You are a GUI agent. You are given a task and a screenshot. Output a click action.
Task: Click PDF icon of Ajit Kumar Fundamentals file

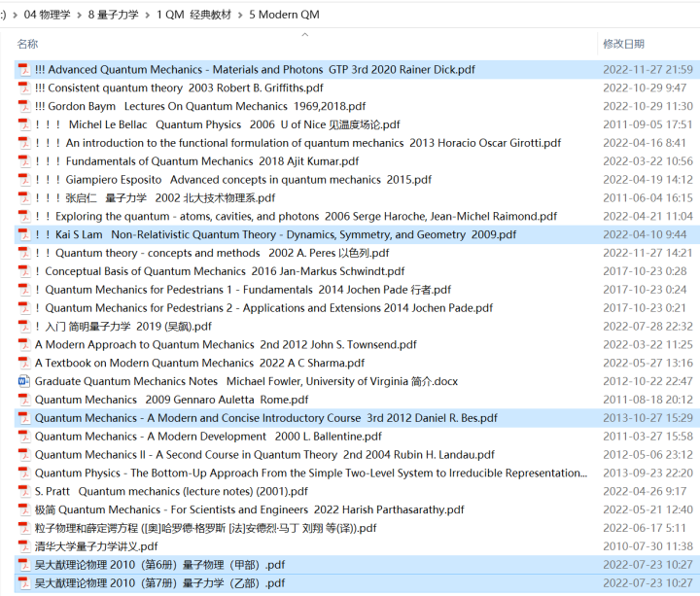23,161
